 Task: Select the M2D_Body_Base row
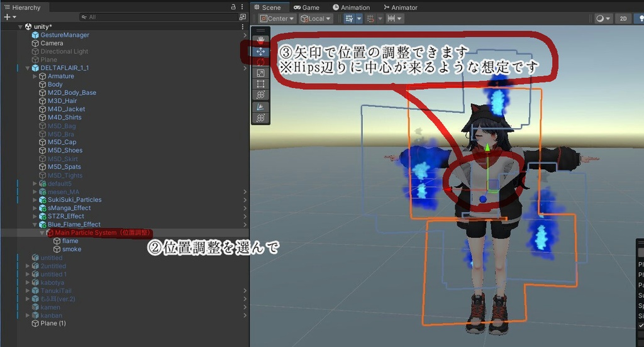tap(125, 93)
